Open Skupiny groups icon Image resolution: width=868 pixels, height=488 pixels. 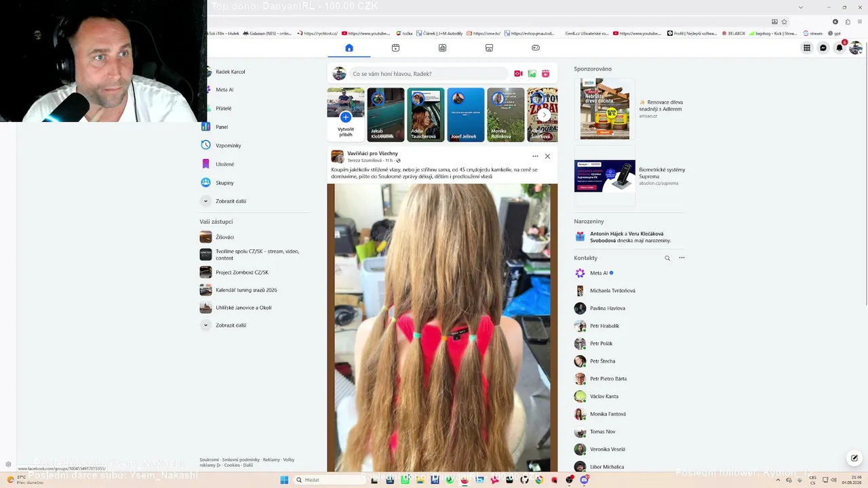206,182
